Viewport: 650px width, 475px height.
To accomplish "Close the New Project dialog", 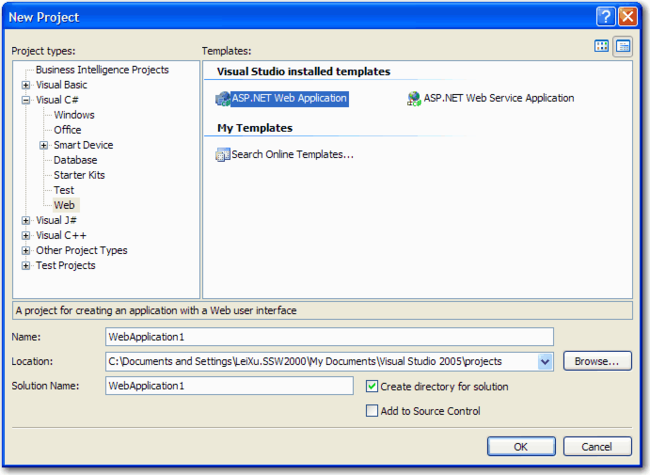I will (628, 17).
